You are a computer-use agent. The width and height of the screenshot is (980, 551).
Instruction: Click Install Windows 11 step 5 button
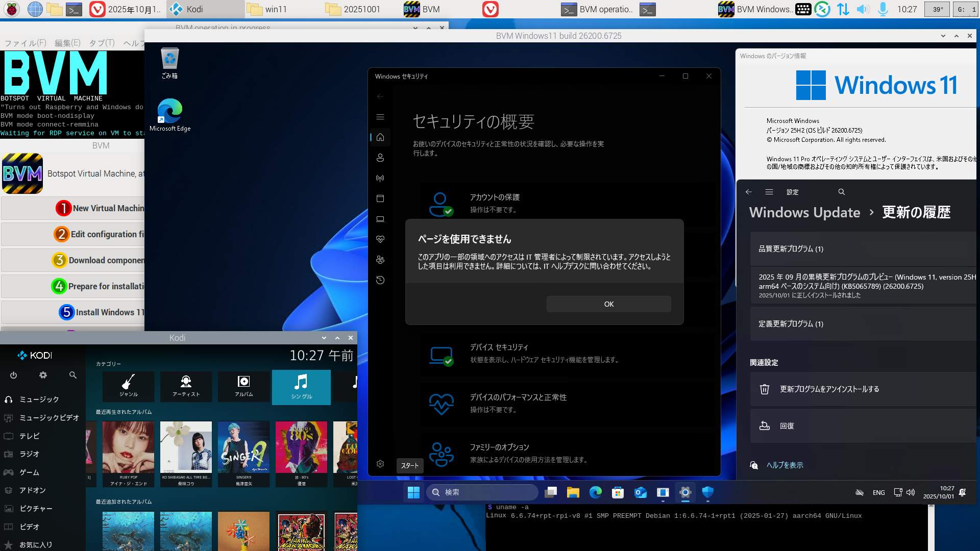point(102,312)
